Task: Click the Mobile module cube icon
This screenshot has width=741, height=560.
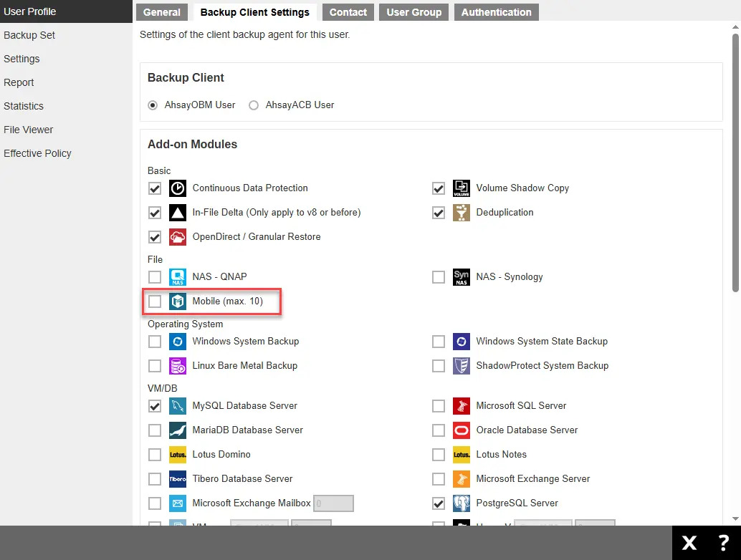Action: click(x=177, y=301)
